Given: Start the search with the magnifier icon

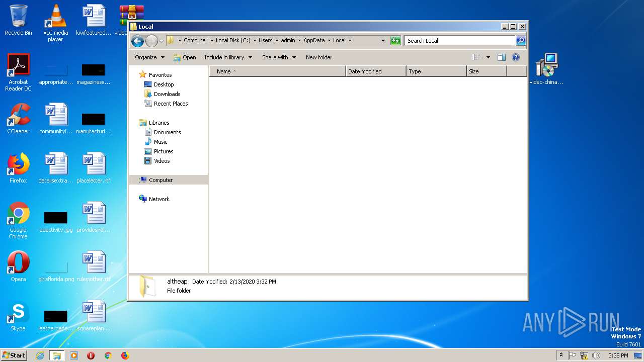Looking at the screenshot, I should (x=521, y=41).
